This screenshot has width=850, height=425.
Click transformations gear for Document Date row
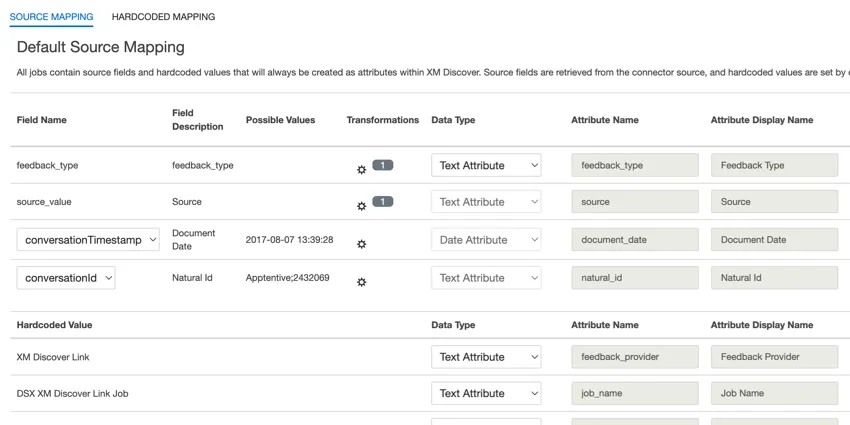click(x=362, y=244)
